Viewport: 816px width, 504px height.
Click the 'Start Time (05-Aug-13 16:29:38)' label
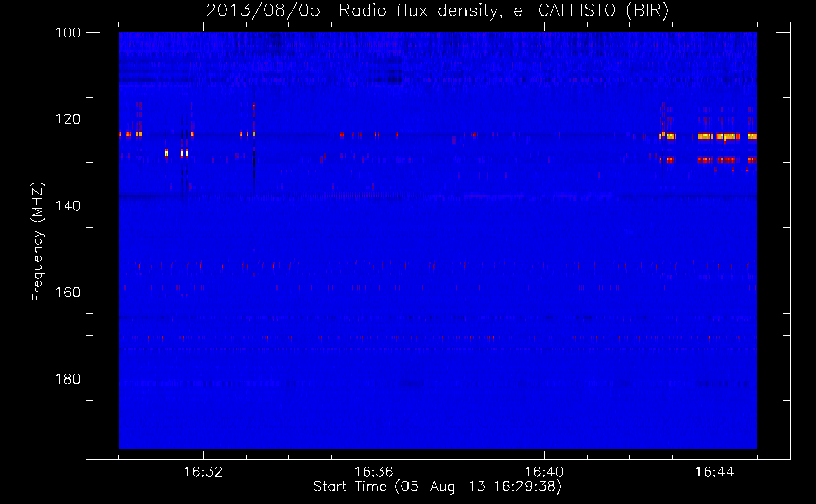point(437,487)
